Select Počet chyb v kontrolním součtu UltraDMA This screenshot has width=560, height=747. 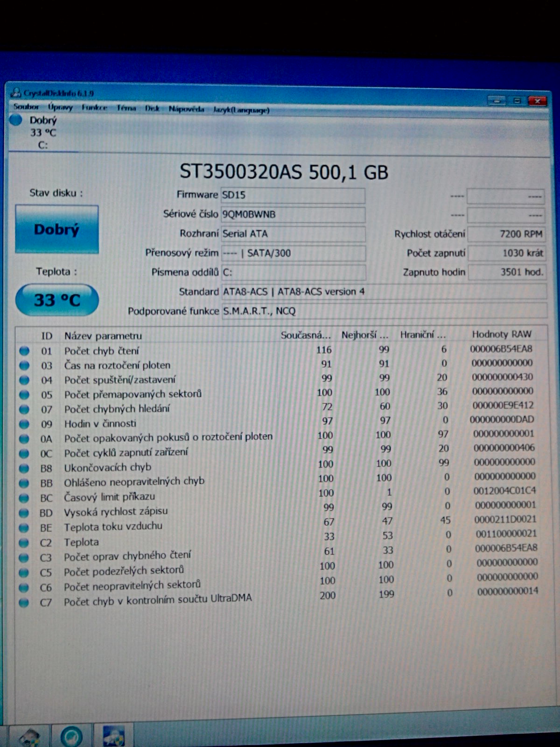click(x=158, y=599)
